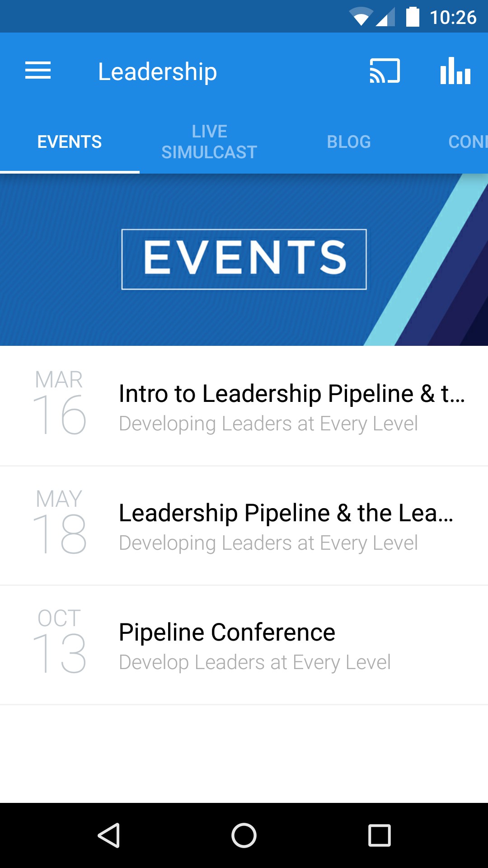
Task: Tap the MAY 18 date label
Action: coord(59,522)
